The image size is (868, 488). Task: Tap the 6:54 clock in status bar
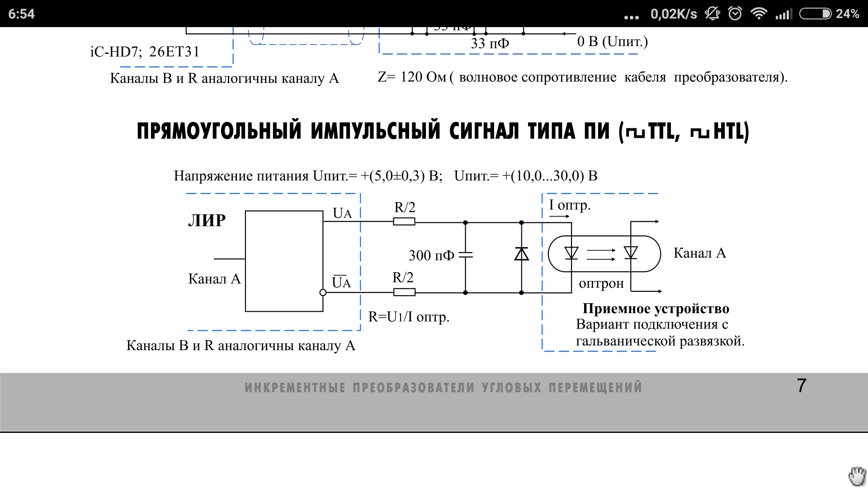click(21, 14)
